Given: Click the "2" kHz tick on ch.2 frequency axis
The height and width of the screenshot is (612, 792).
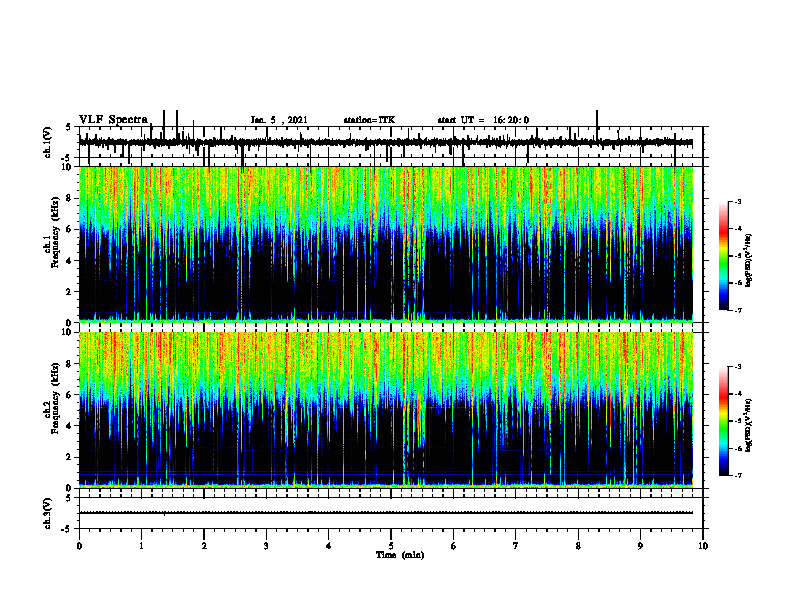Looking at the screenshot, I should (x=70, y=457).
